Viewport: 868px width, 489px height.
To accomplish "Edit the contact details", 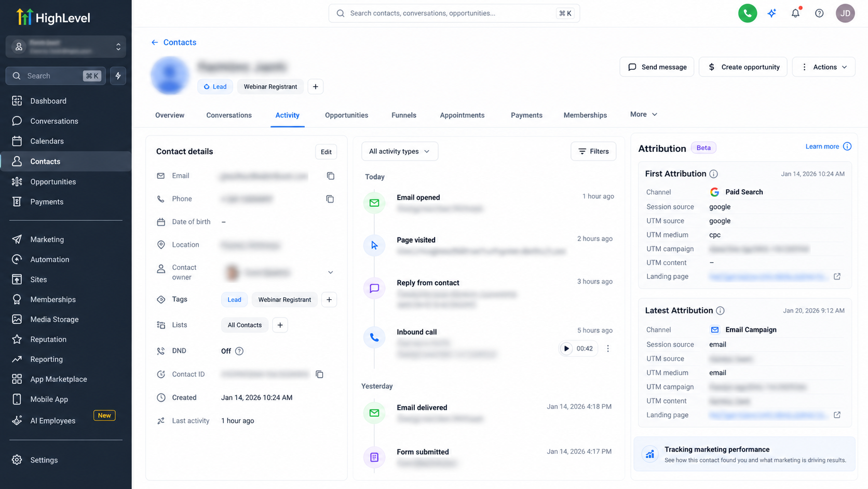I will tap(326, 152).
